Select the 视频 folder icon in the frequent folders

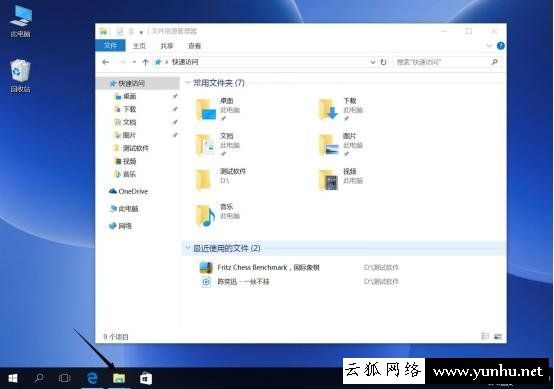pos(329,180)
